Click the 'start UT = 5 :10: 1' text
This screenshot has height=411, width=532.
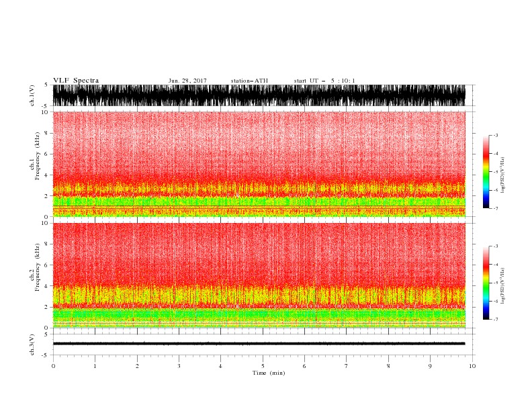pyautogui.click(x=324, y=81)
